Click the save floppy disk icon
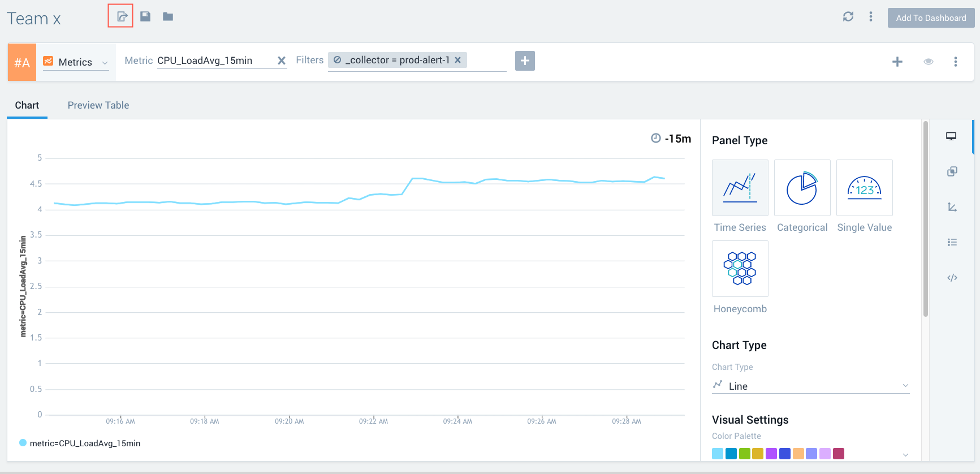This screenshot has height=474, width=980. (x=145, y=16)
